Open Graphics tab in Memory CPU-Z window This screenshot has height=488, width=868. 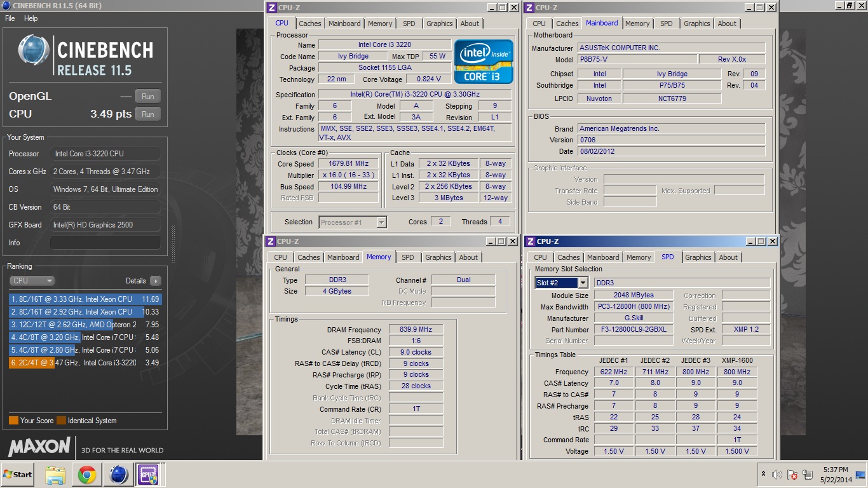point(438,257)
